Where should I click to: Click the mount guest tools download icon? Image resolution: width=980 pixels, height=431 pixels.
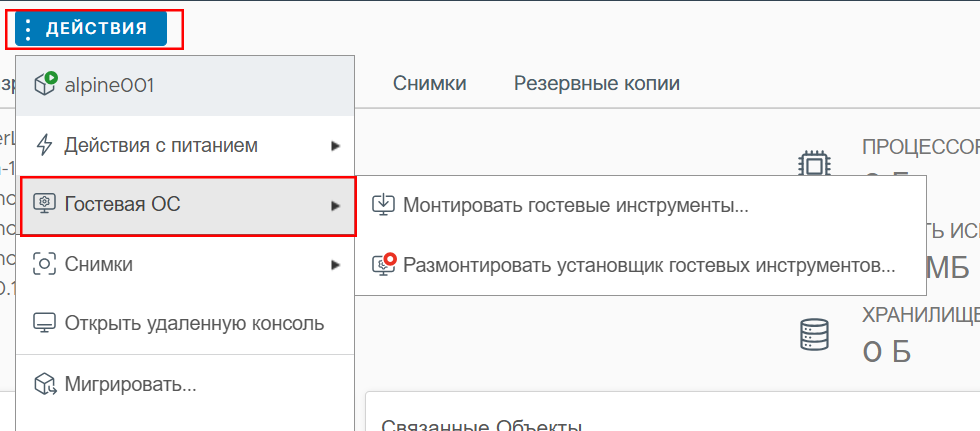click(x=384, y=205)
